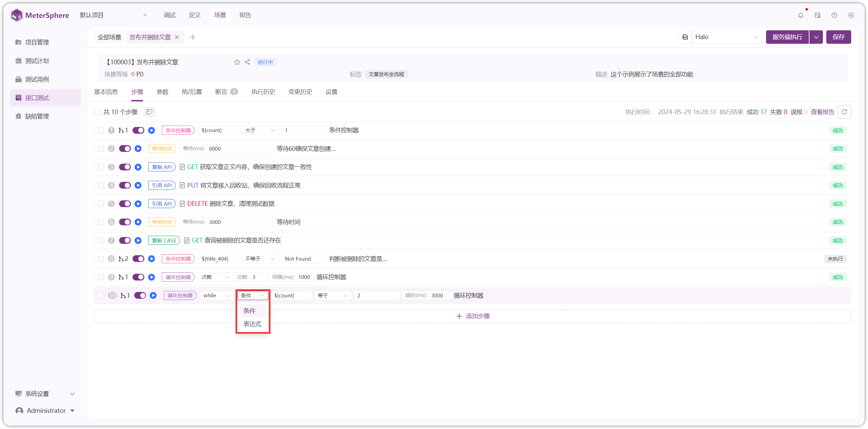Run step 5 DELETE 删除文章
The image size is (868, 429).
(x=138, y=204)
